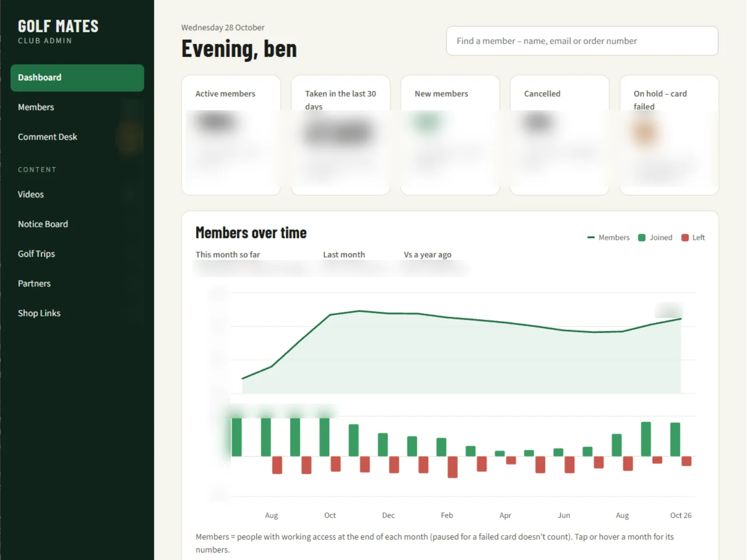
Task: Open the Videos content page
Action: (x=77, y=194)
